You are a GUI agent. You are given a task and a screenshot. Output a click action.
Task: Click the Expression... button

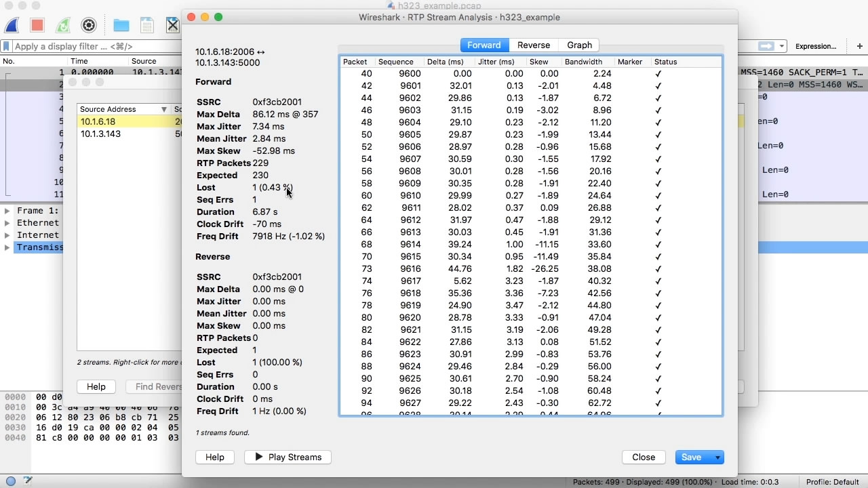tap(816, 46)
